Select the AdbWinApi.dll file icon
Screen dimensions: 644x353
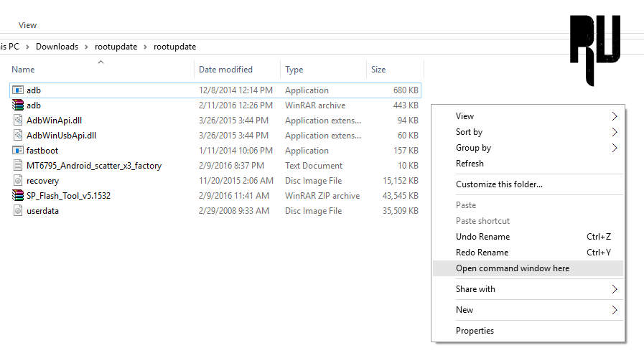(x=18, y=121)
